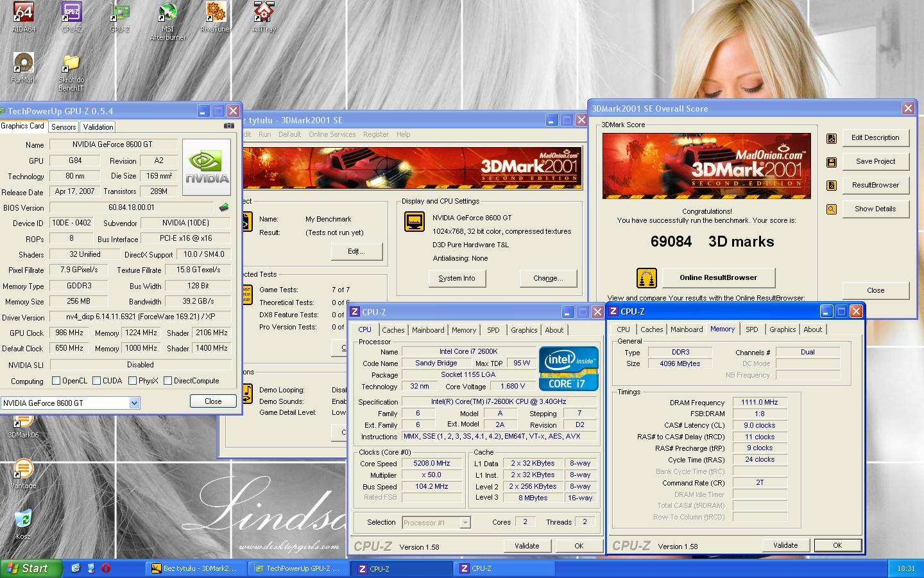Switch to the Validation tab in GPU-Z

click(98, 127)
